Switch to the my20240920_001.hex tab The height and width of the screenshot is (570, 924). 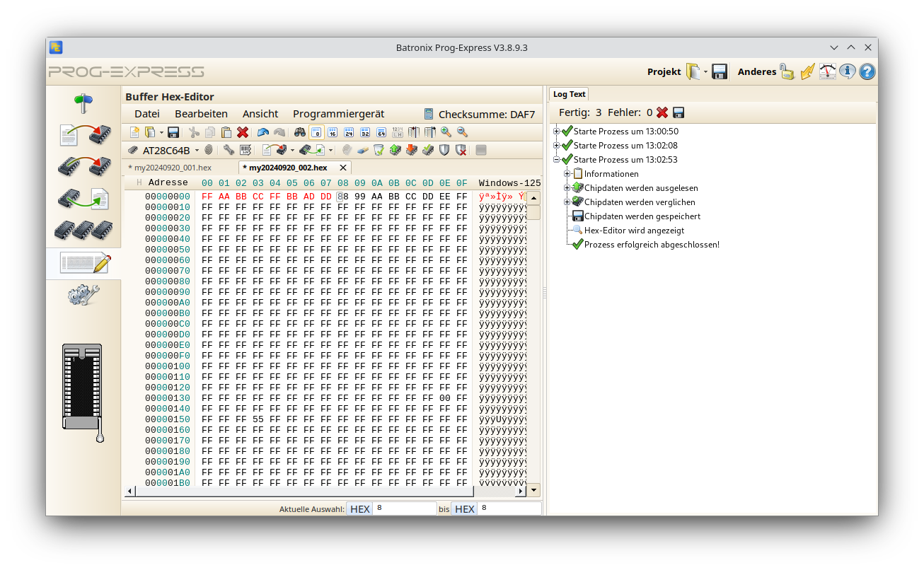tap(170, 168)
